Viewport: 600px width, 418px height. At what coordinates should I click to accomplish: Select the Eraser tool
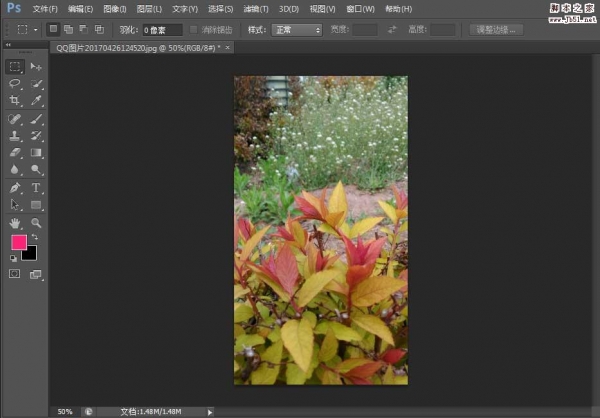click(15, 153)
